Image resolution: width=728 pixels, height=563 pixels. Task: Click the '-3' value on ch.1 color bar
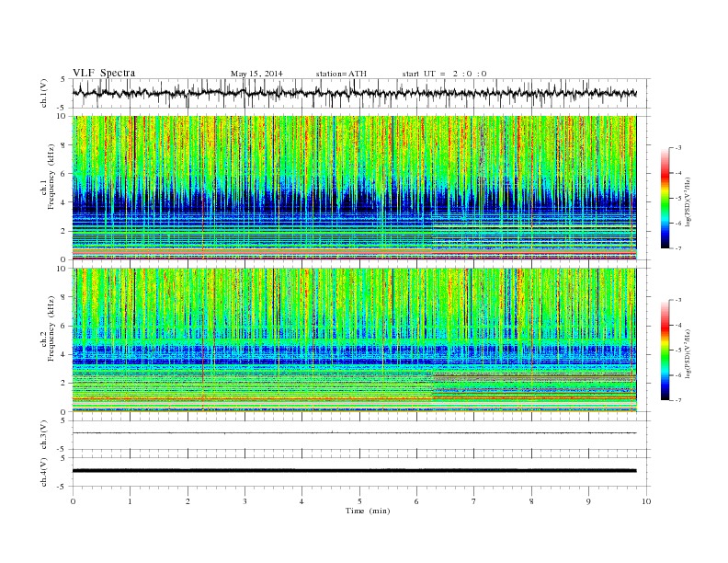tap(677, 148)
